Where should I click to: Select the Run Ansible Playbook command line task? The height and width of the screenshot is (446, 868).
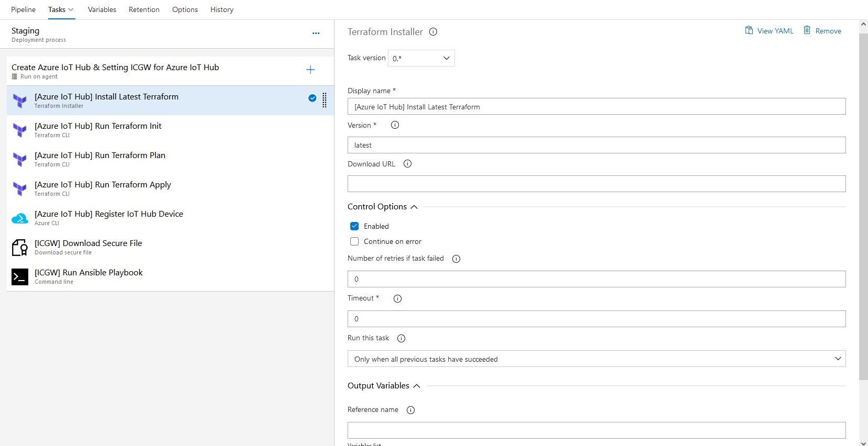coord(88,276)
